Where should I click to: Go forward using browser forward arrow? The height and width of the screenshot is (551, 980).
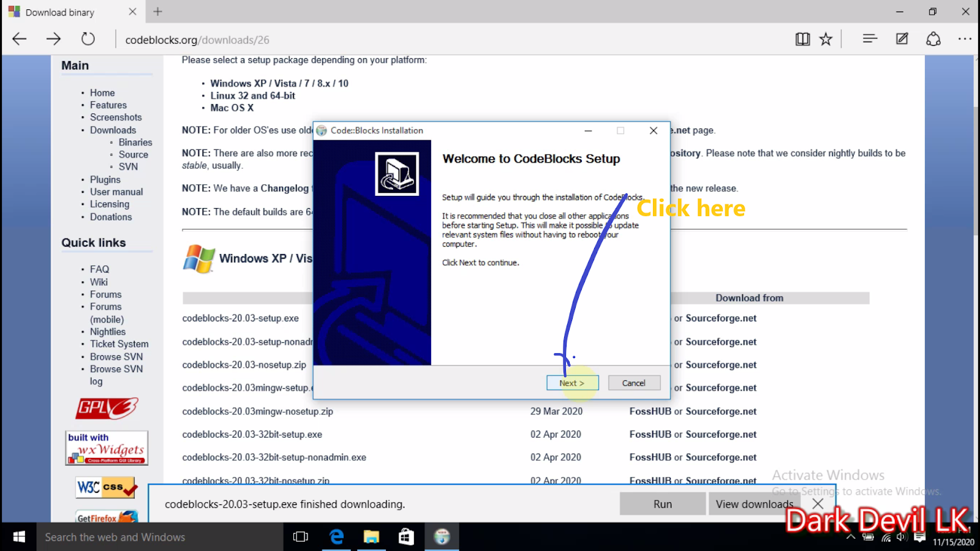[54, 39]
